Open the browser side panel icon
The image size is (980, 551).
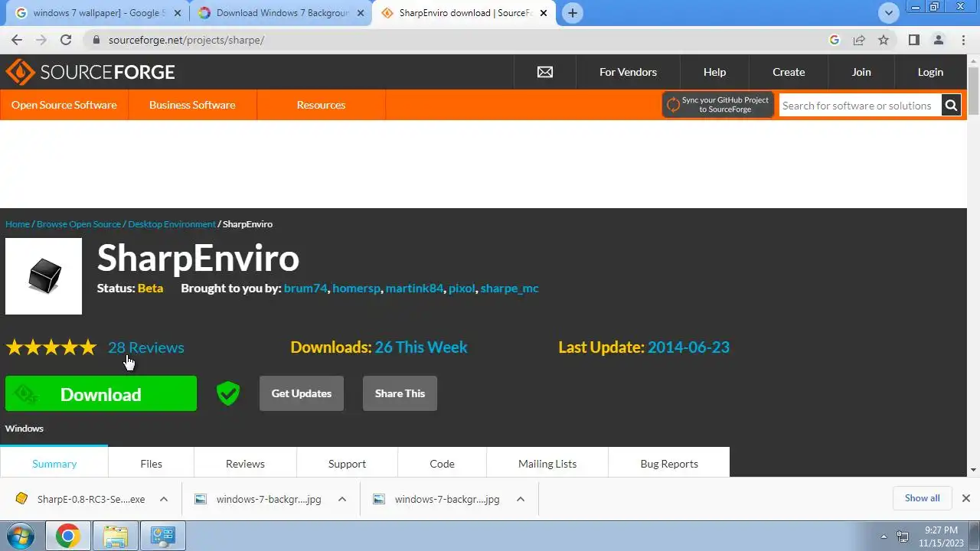pyautogui.click(x=913, y=40)
